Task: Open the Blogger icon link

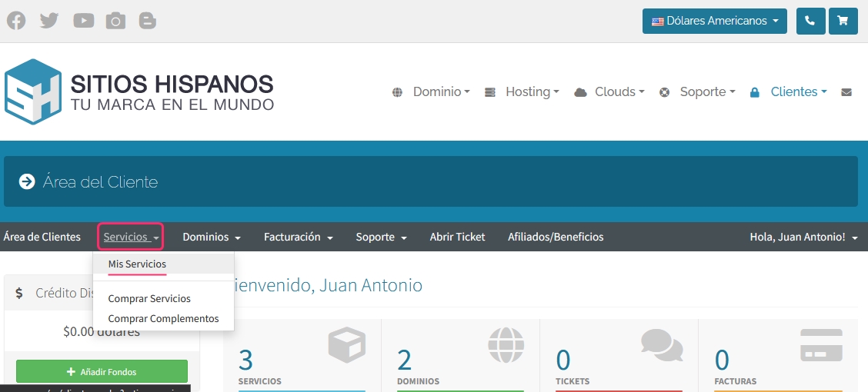Action: [x=148, y=21]
